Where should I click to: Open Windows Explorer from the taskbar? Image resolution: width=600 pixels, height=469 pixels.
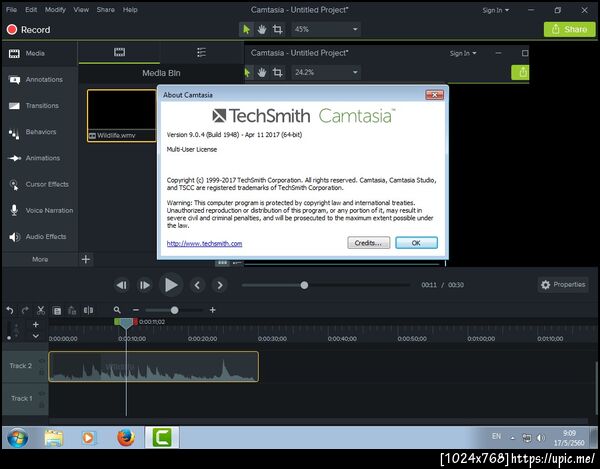[x=54, y=437]
